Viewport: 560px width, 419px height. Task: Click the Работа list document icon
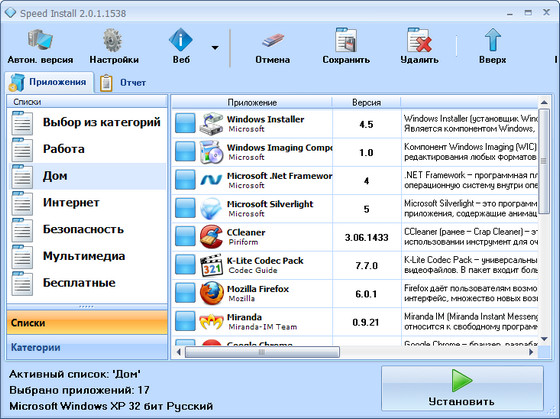tap(22, 150)
